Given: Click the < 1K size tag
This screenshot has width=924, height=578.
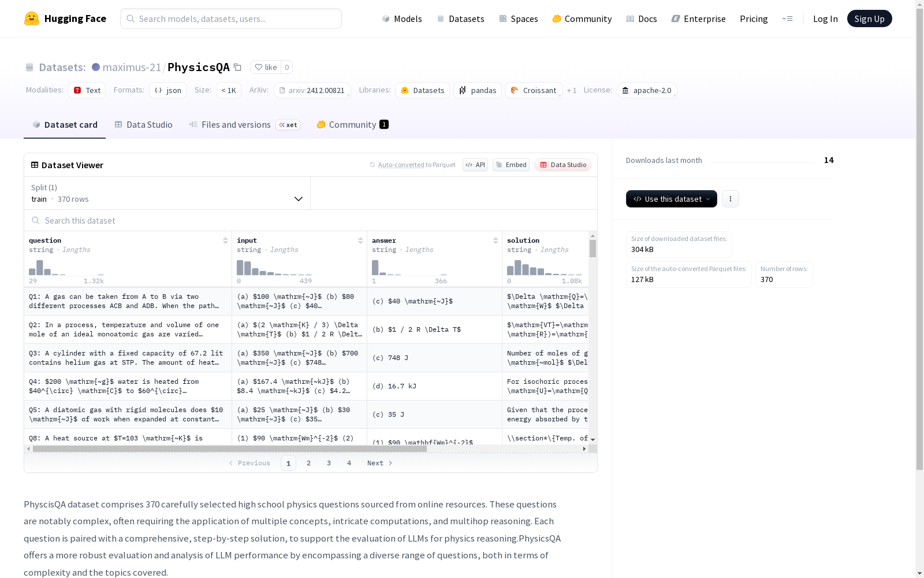Looking at the screenshot, I should click(x=229, y=90).
